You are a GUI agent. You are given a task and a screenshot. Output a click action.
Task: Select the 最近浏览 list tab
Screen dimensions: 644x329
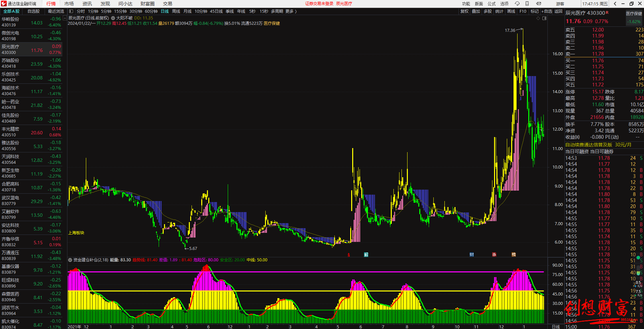(56, 11)
